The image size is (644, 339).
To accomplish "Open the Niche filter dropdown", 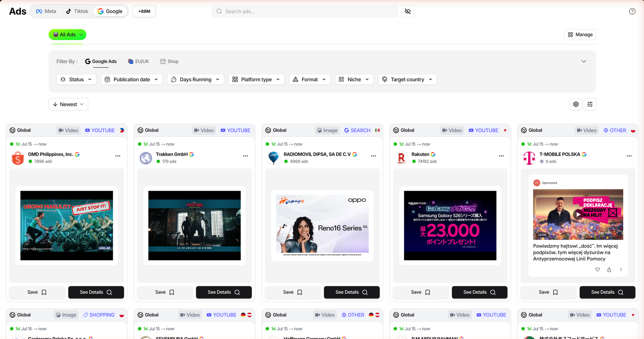I will point(354,80).
